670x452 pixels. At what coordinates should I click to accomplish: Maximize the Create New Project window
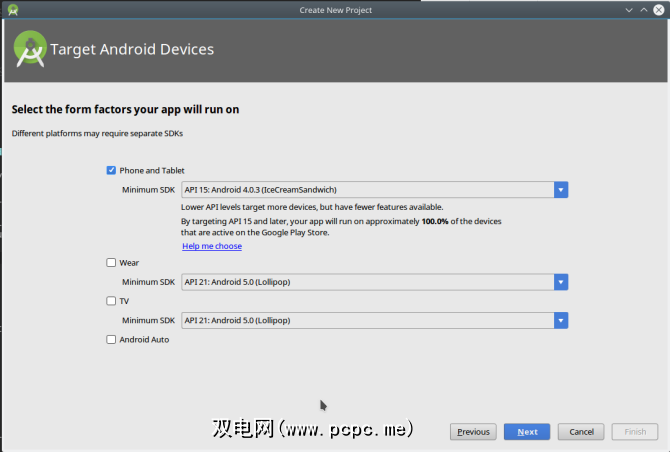coord(644,10)
